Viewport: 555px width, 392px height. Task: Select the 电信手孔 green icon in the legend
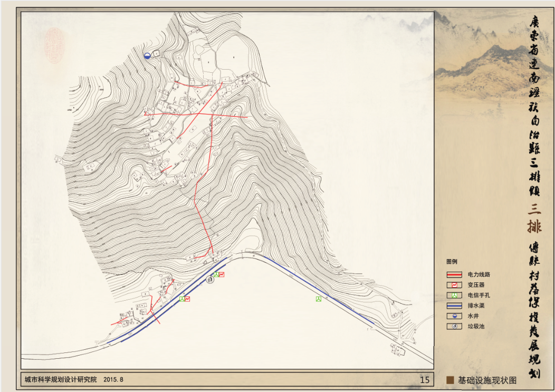click(454, 295)
